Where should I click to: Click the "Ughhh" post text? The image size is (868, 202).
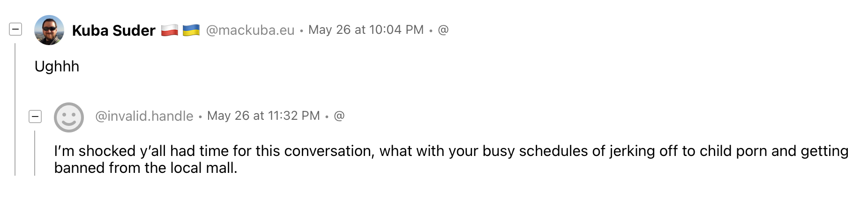[57, 67]
